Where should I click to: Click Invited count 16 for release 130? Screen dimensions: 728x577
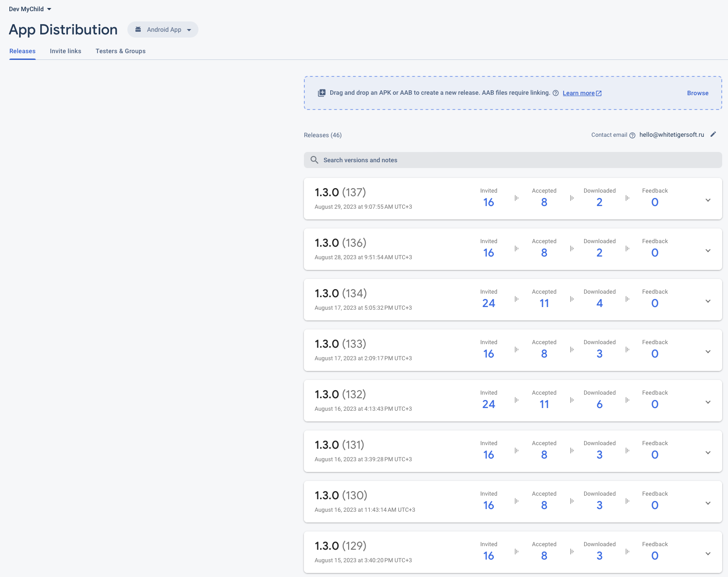[x=488, y=505]
